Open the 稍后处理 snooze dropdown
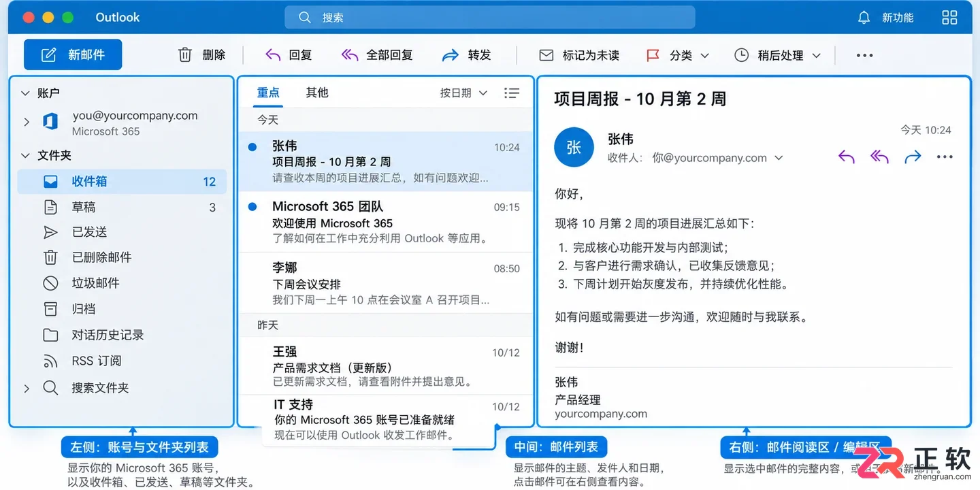This screenshot has height=490, width=980. (777, 55)
